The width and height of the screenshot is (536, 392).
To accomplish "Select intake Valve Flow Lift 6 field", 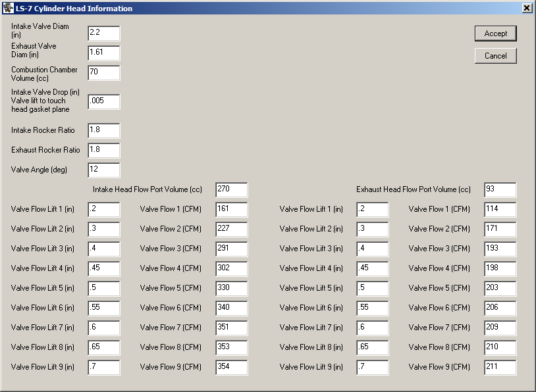I will [104, 308].
